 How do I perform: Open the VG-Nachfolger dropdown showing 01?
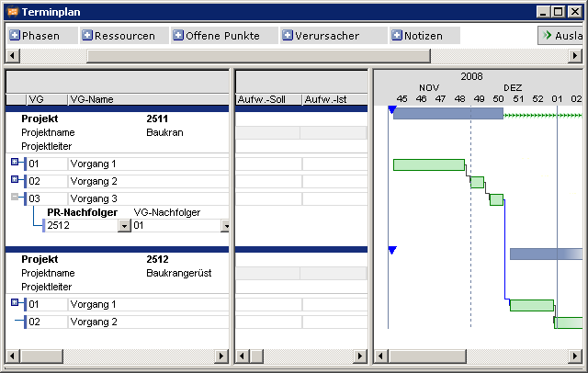[x=225, y=226]
